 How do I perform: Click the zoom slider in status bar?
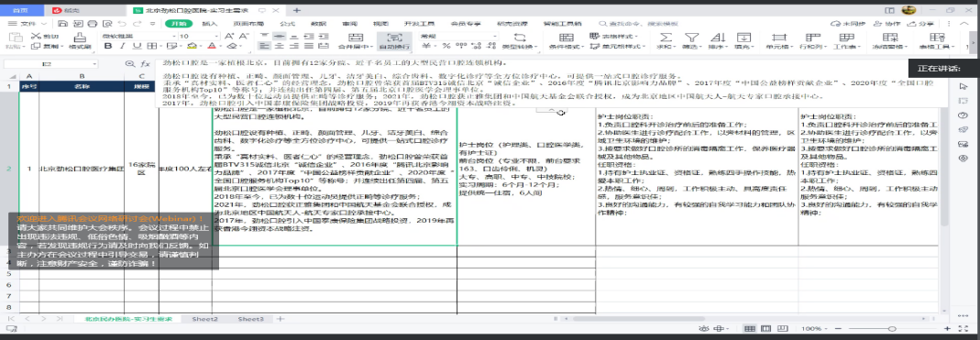(x=891, y=329)
